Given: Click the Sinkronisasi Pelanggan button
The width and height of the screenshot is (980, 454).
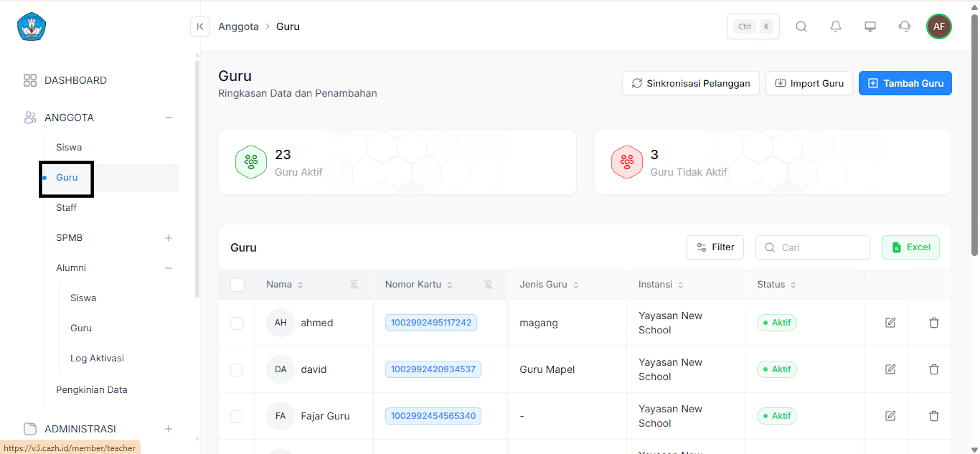Looking at the screenshot, I should click(691, 83).
